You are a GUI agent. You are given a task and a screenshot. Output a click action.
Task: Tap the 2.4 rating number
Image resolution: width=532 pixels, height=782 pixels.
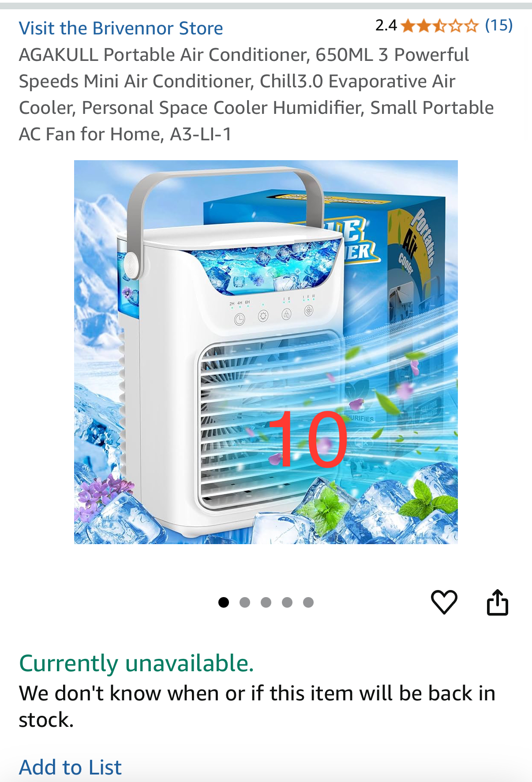(x=386, y=26)
